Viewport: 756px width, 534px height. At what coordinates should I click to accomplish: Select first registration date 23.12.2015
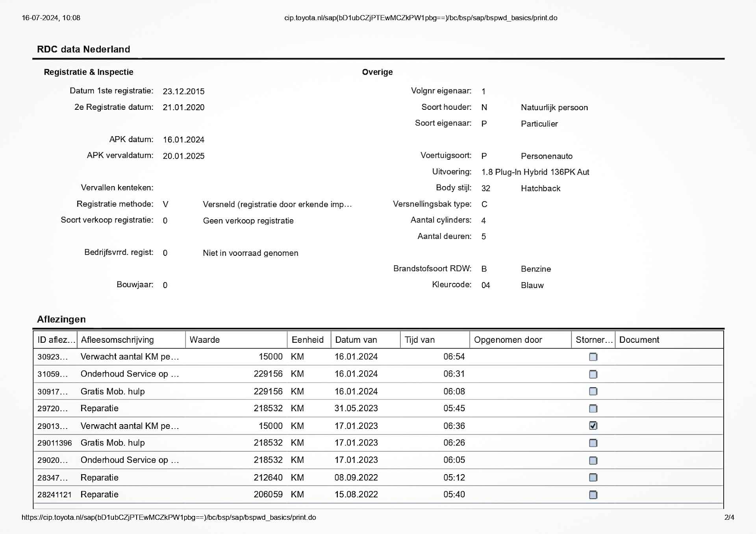coord(183,91)
